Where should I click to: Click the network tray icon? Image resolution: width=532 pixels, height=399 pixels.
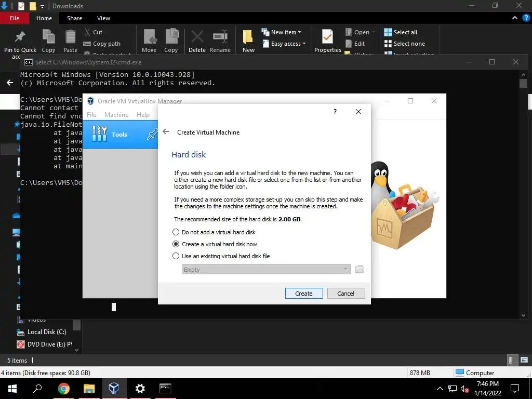point(453,389)
